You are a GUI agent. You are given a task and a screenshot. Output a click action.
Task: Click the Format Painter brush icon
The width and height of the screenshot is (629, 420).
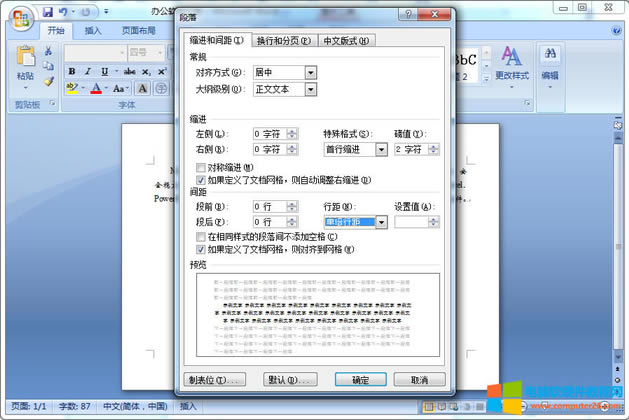(x=46, y=80)
